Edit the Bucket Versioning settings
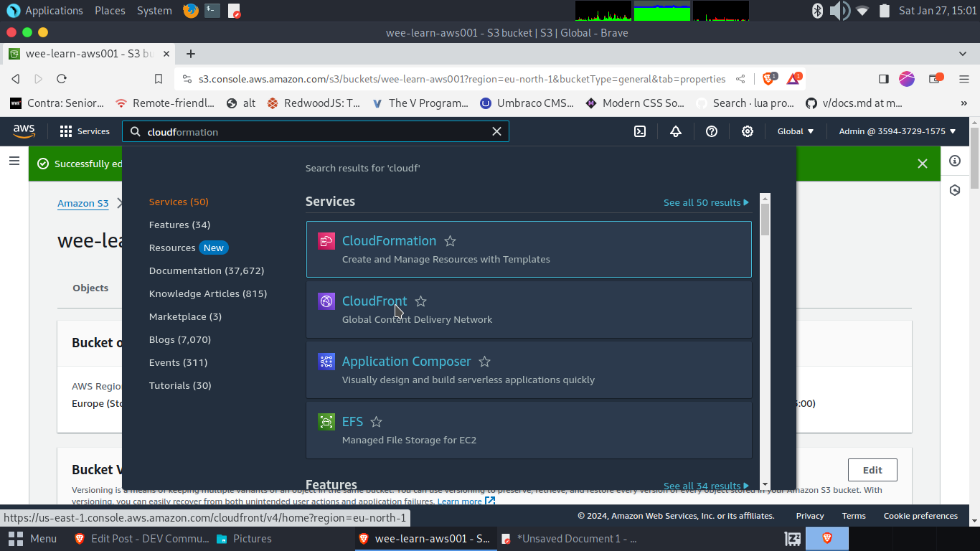This screenshot has height=551, width=980. coord(872,470)
